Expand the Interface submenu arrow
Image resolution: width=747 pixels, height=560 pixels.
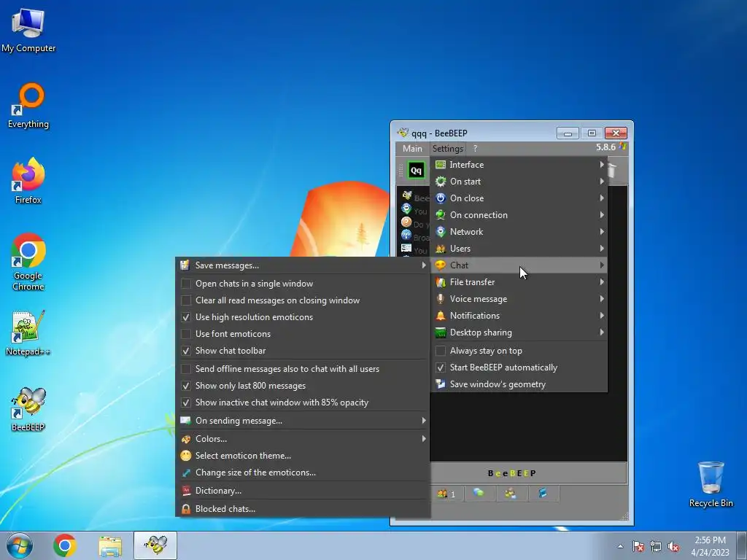click(602, 164)
